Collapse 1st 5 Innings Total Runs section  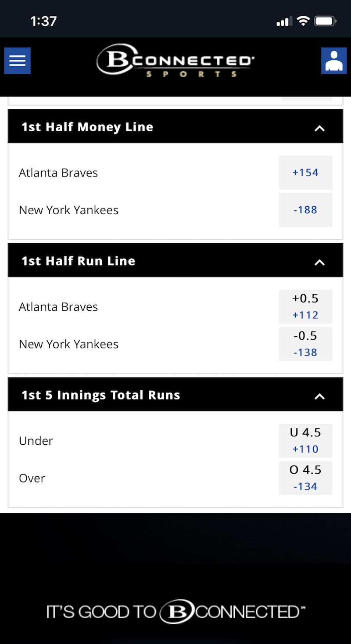click(320, 396)
